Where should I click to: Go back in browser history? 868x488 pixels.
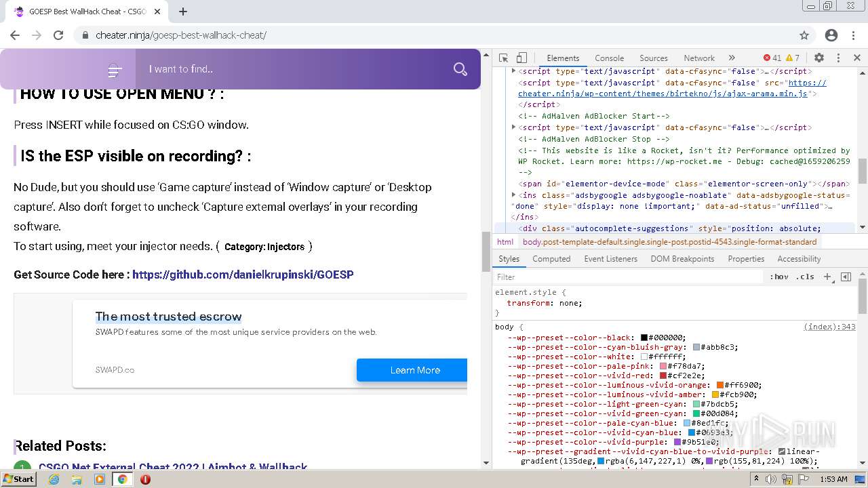[x=15, y=35]
